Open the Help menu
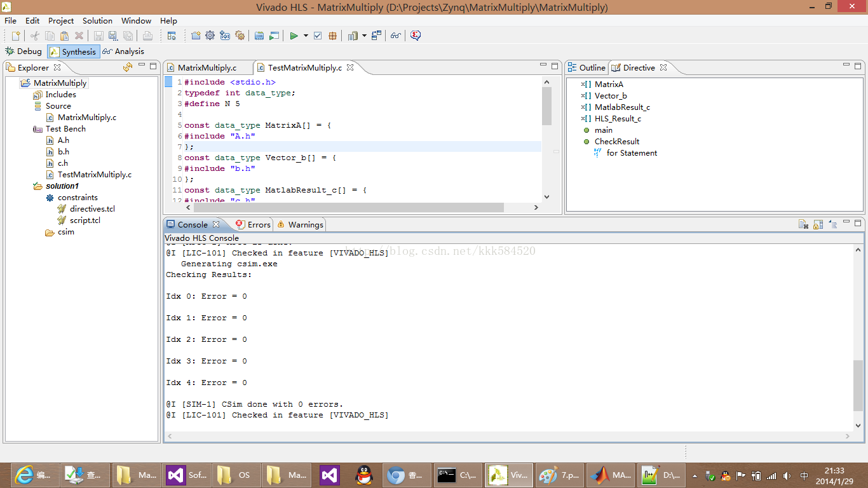868x488 pixels. (168, 20)
